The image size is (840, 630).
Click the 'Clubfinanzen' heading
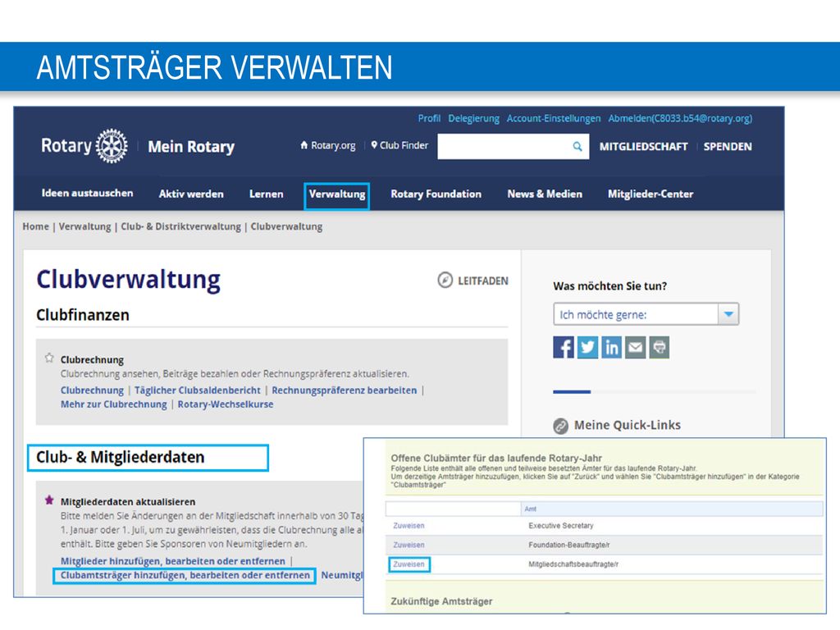coord(83,314)
